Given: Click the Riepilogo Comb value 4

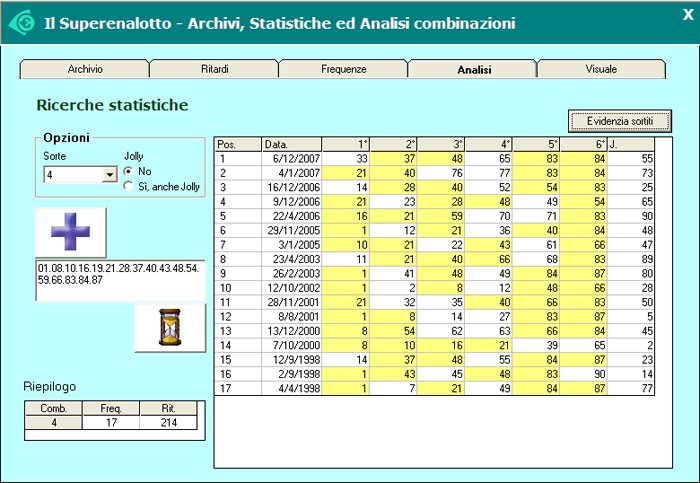Looking at the screenshot, I should [54, 422].
